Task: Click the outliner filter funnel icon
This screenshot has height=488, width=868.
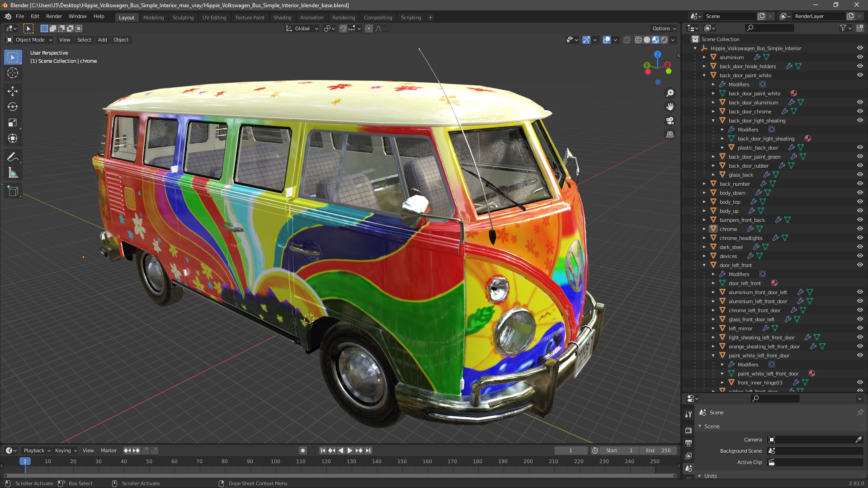Action: pyautogui.click(x=843, y=28)
